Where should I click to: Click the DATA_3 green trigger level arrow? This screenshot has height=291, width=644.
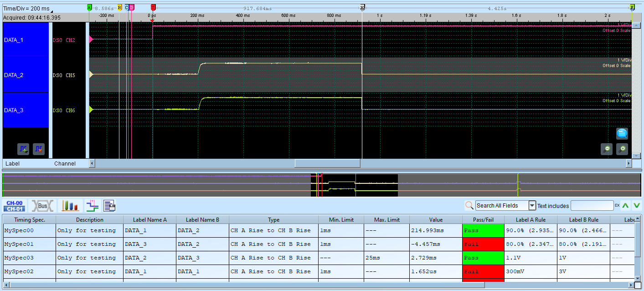91,109
